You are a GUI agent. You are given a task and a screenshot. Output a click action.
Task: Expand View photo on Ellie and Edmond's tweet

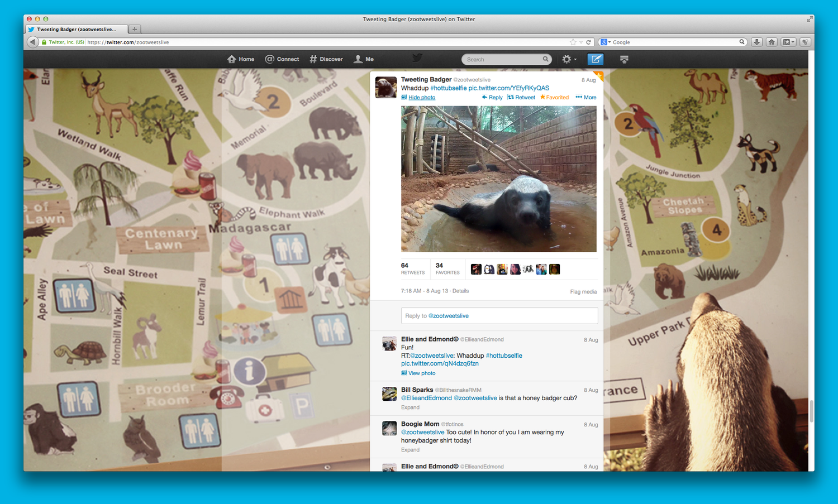coord(418,373)
